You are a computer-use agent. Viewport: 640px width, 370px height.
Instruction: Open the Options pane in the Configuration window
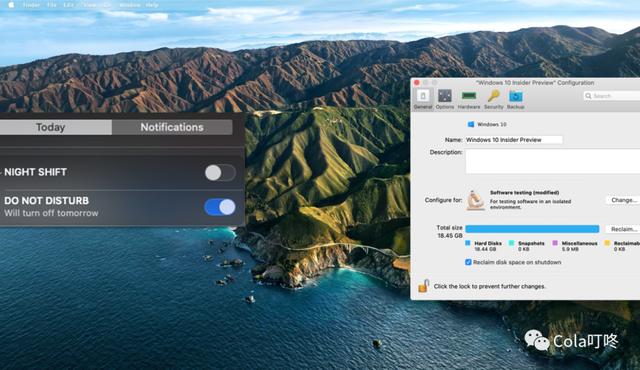click(x=444, y=99)
